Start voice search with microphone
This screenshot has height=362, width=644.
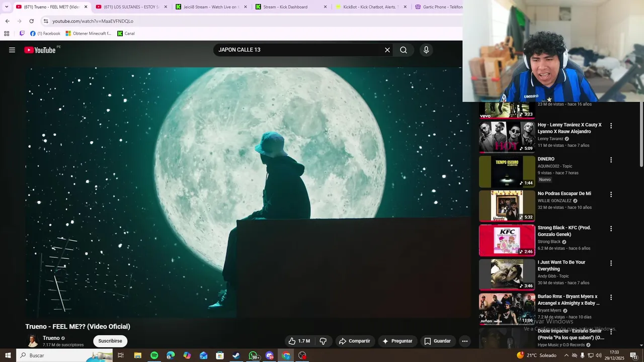tap(426, 50)
